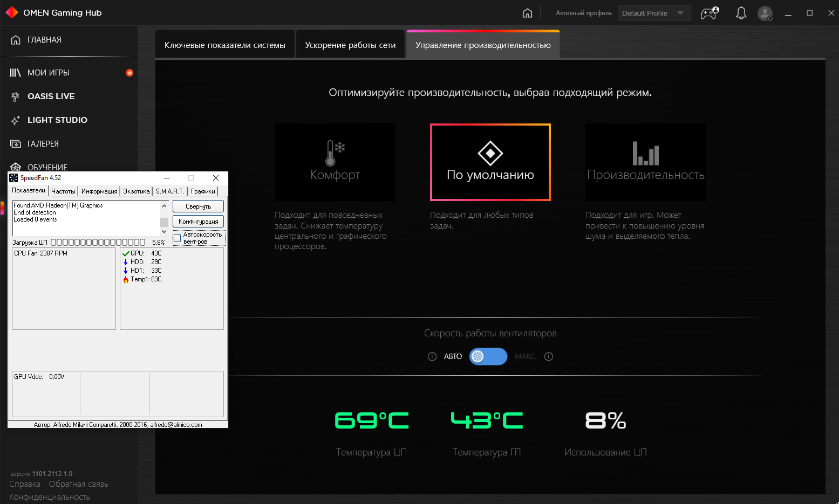Switch to the Графики tab in SpeedFan
Viewport: 839px width, 504px height.
pos(203,191)
